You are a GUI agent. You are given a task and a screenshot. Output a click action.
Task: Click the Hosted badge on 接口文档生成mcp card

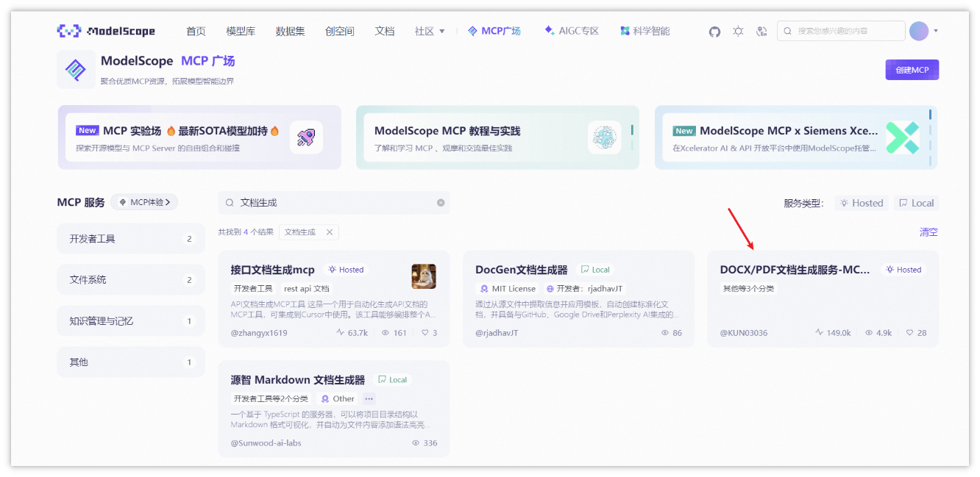tap(346, 270)
